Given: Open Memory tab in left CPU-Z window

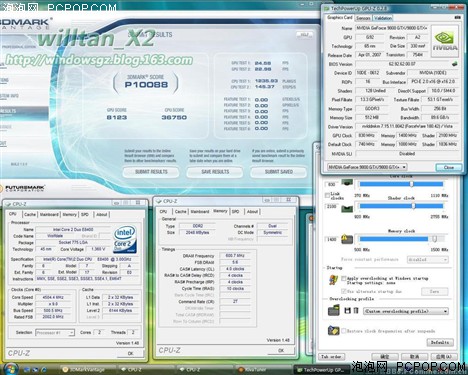Looking at the screenshot, I should [69, 215].
